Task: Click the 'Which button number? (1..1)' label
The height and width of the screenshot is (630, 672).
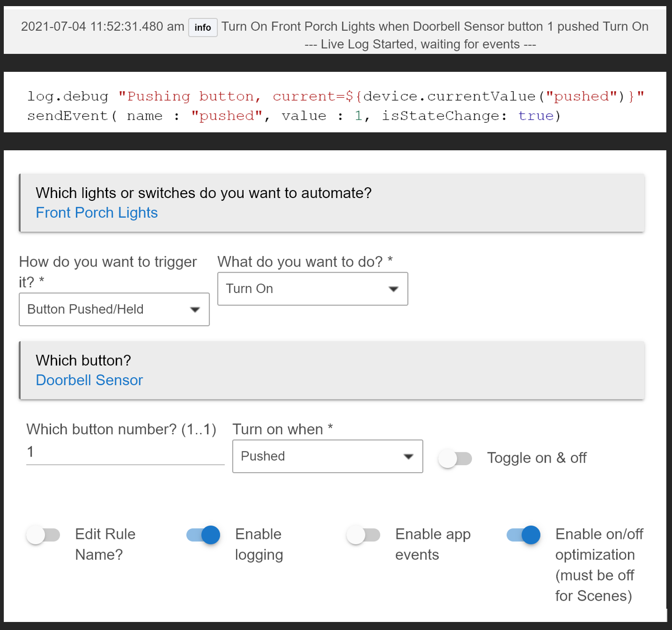Action: 122,429
